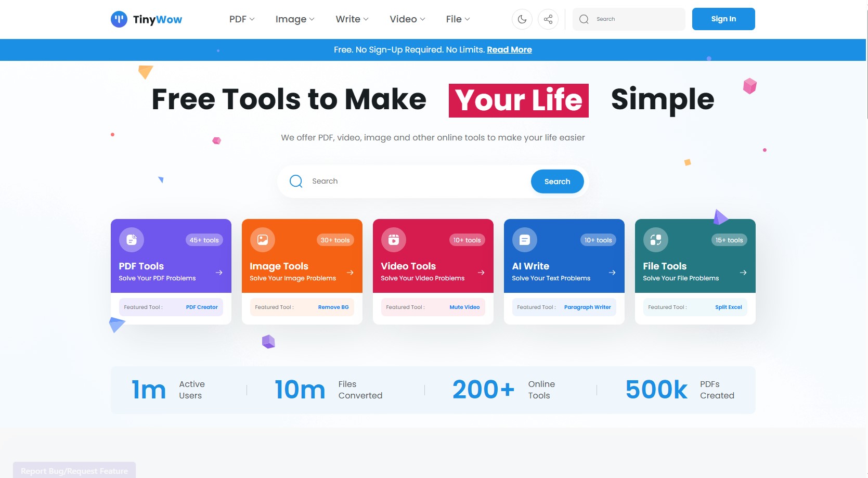Expand the PDF dropdown menu

tap(242, 19)
